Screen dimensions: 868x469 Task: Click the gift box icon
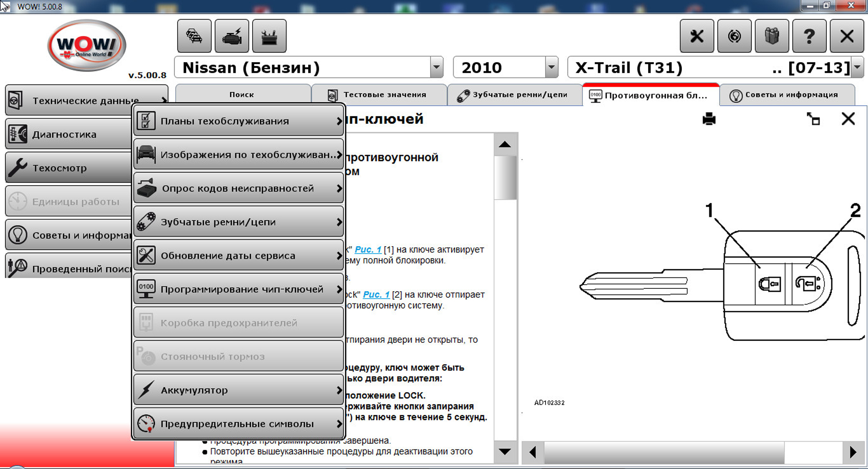772,36
